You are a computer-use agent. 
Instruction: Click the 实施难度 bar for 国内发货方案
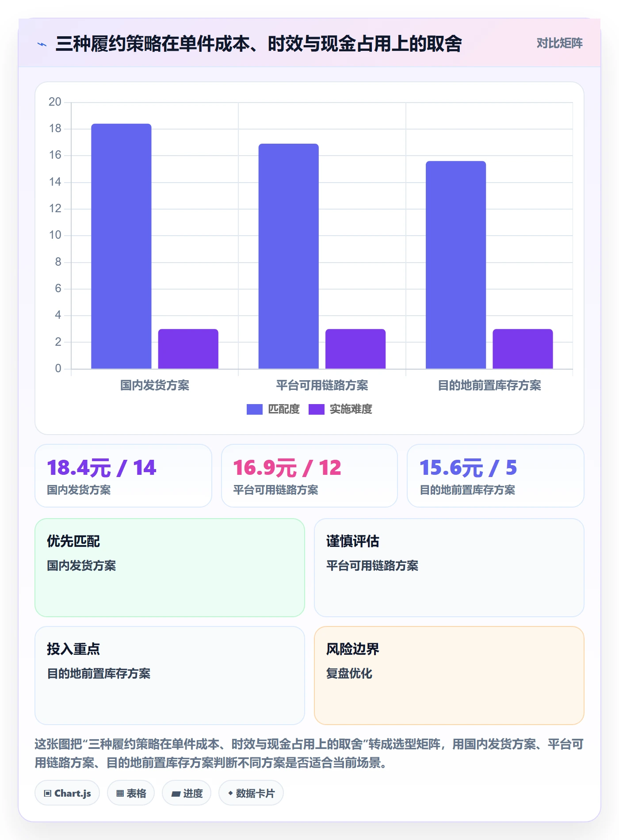188,349
